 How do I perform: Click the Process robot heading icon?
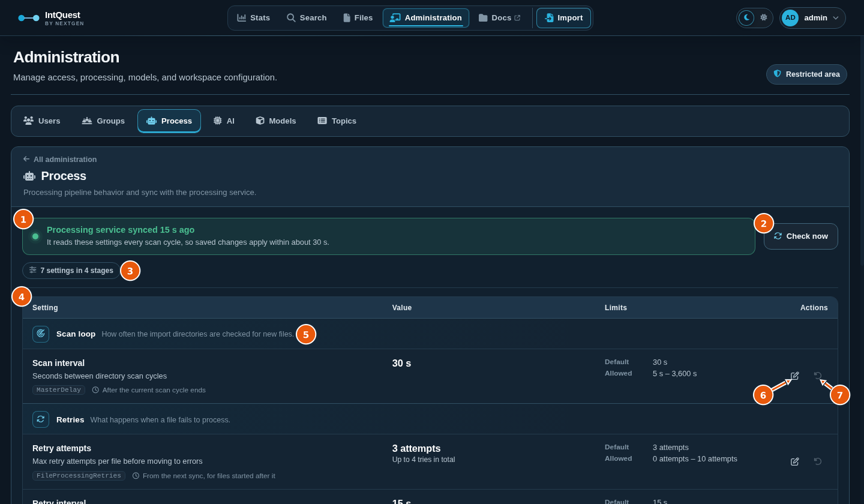pos(29,176)
